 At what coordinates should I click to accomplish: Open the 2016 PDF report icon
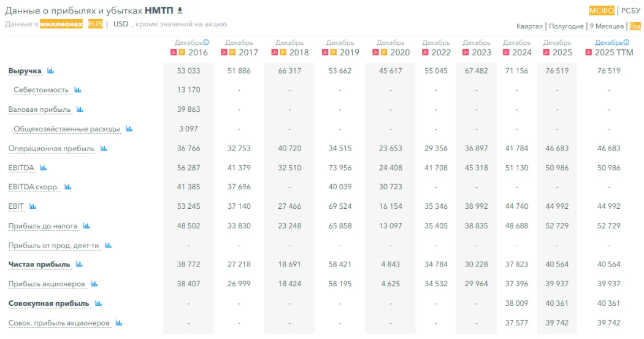click(174, 53)
